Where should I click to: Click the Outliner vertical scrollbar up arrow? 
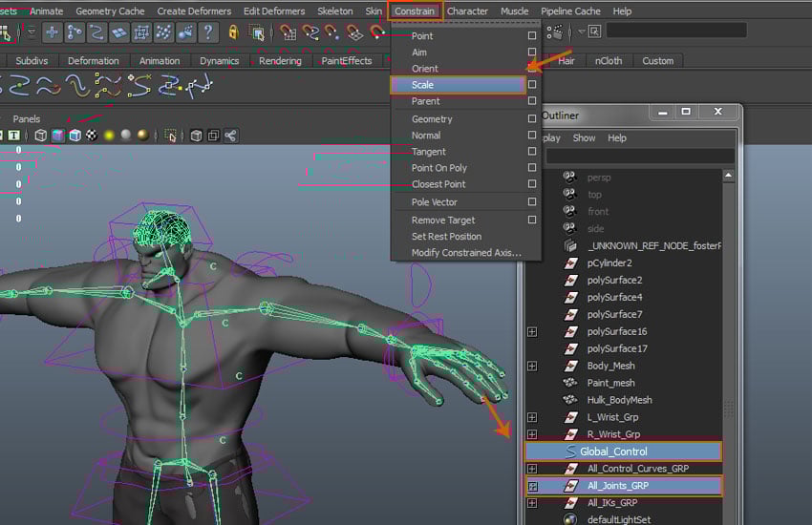(729, 177)
